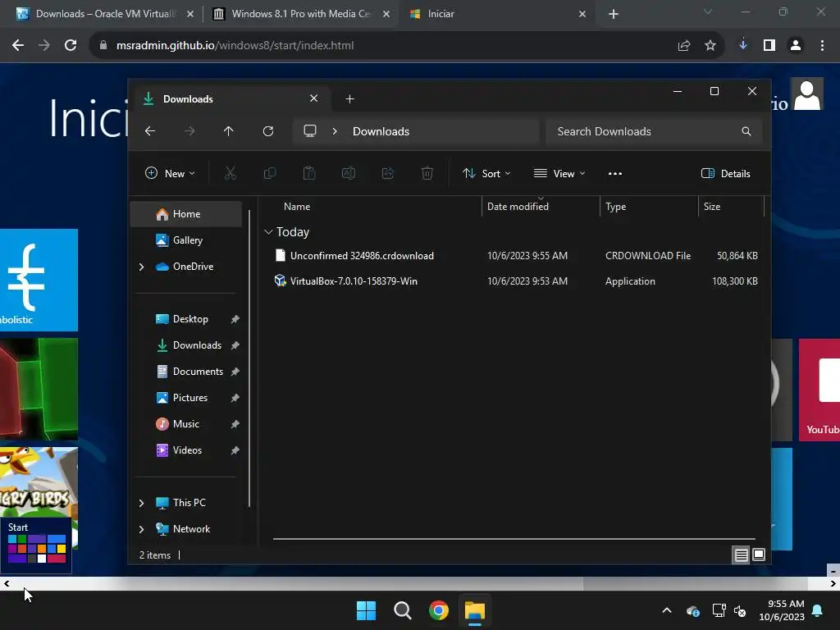The height and width of the screenshot is (630, 840).
Task: Toggle the Details pane
Action: [x=725, y=174]
